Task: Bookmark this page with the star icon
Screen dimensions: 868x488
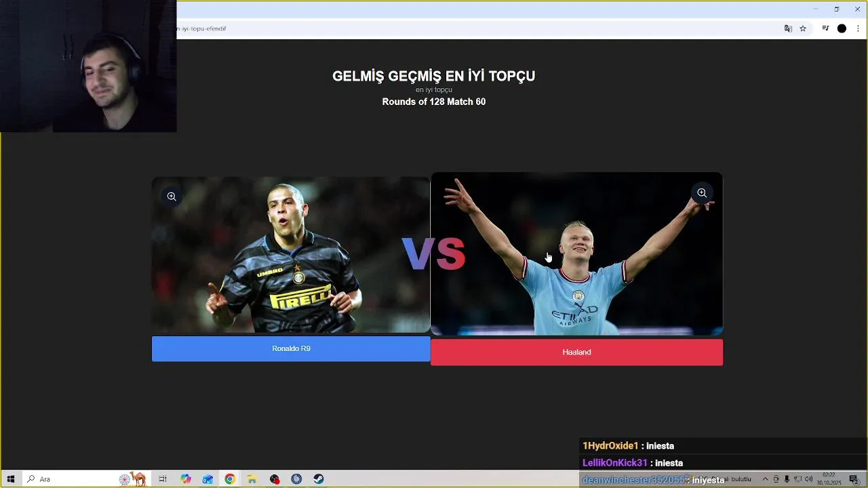Action: (x=803, y=28)
